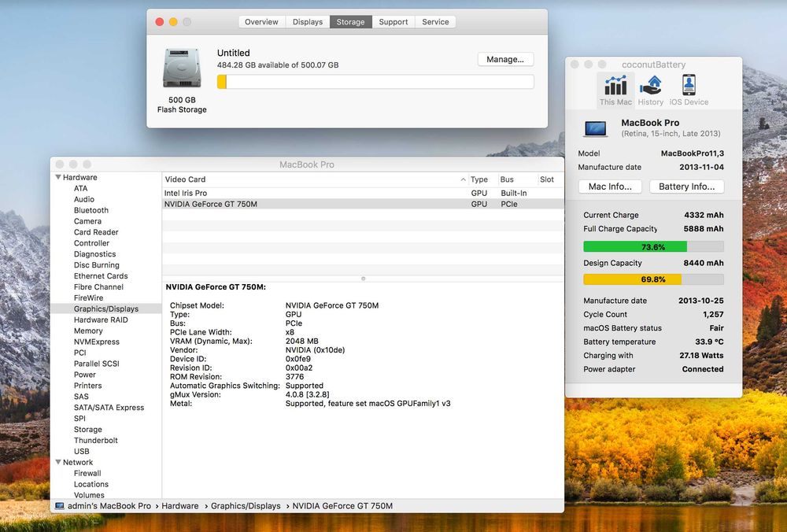Select SAS in the sidebar
Image resolution: width=787 pixels, height=532 pixels.
pyautogui.click(x=81, y=397)
